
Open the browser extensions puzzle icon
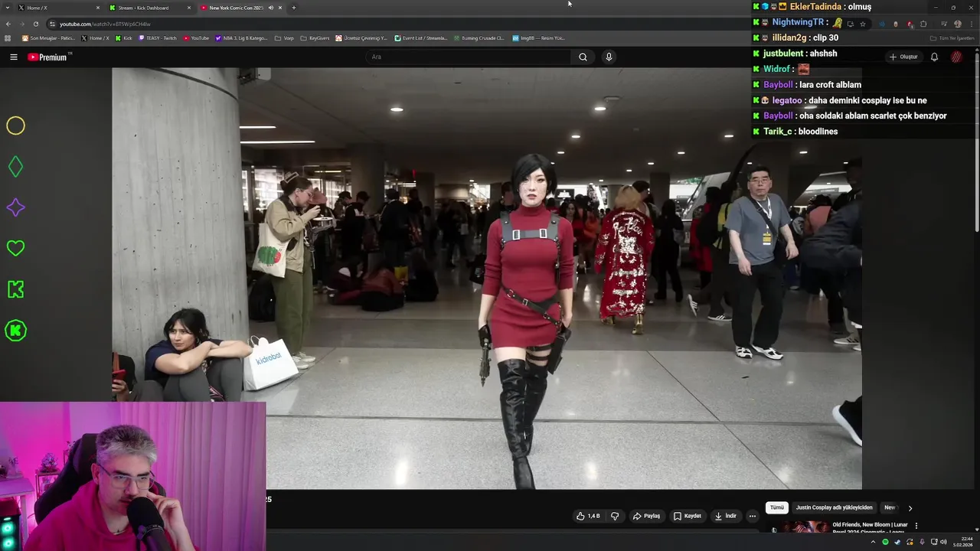pyautogui.click(x=923, y=24)
